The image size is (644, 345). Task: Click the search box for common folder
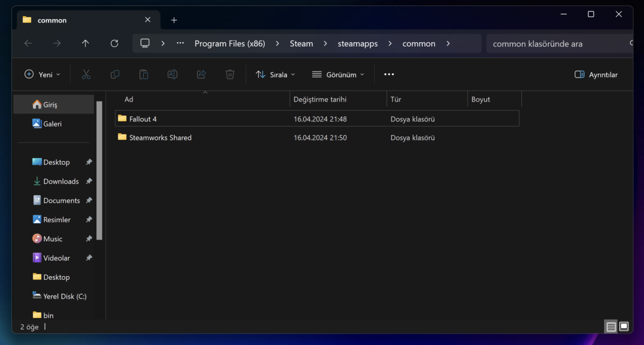point(560,43)
